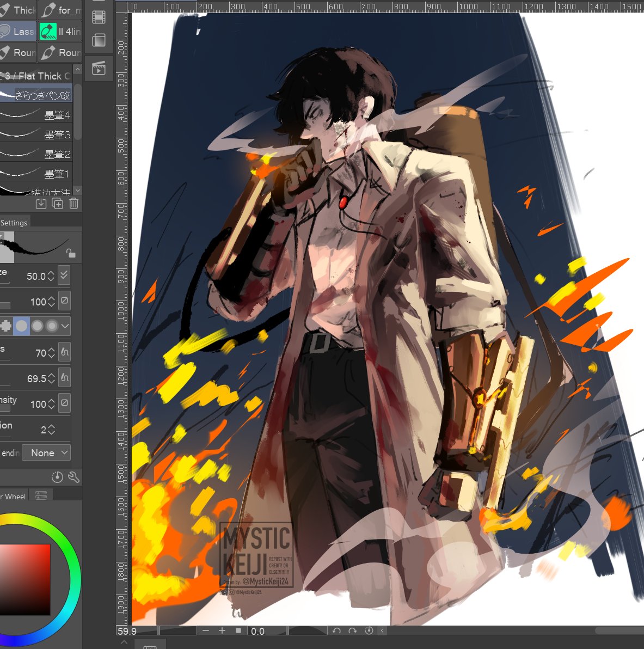This screenshot has height=649, width=644.
Task: Expand the bottom panel up chevron
Action: coord(124,642)
